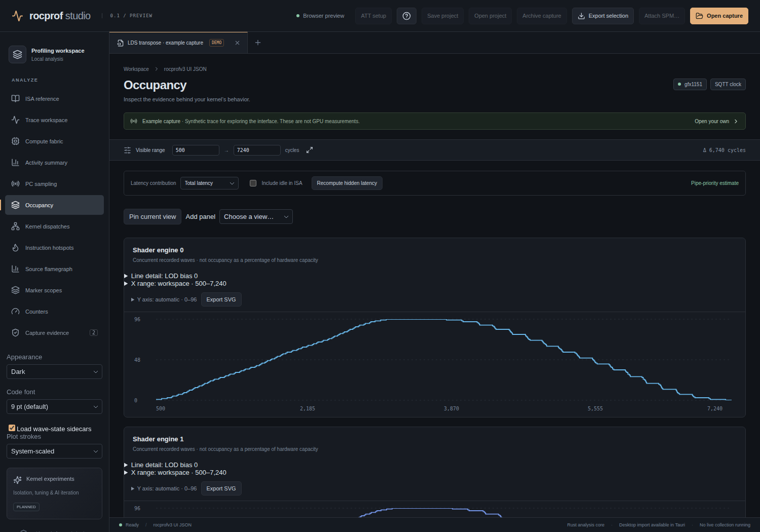Screen dimensions: 760x532
Task: Open the Total latency dropdown
Action: tap(209, 183)
